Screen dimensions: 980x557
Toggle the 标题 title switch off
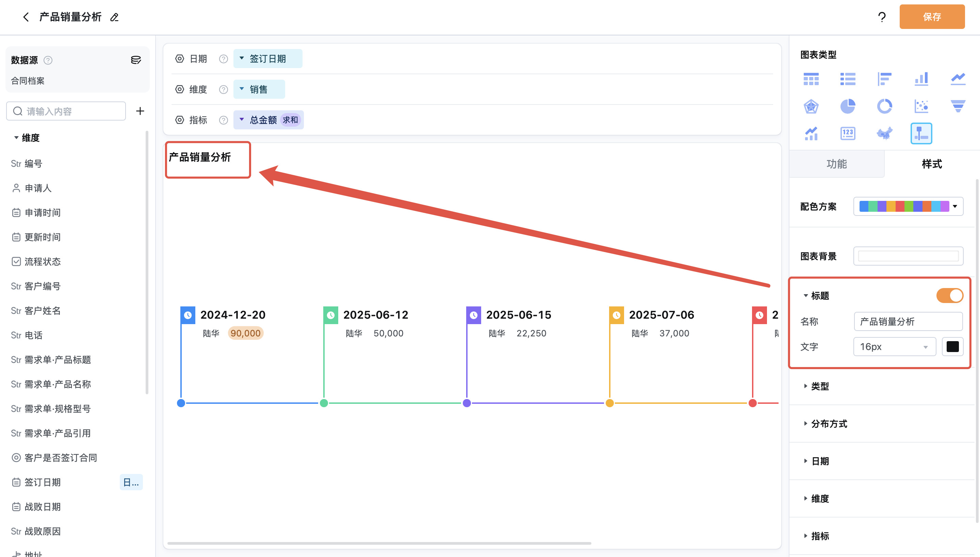(x=949, y=295)
